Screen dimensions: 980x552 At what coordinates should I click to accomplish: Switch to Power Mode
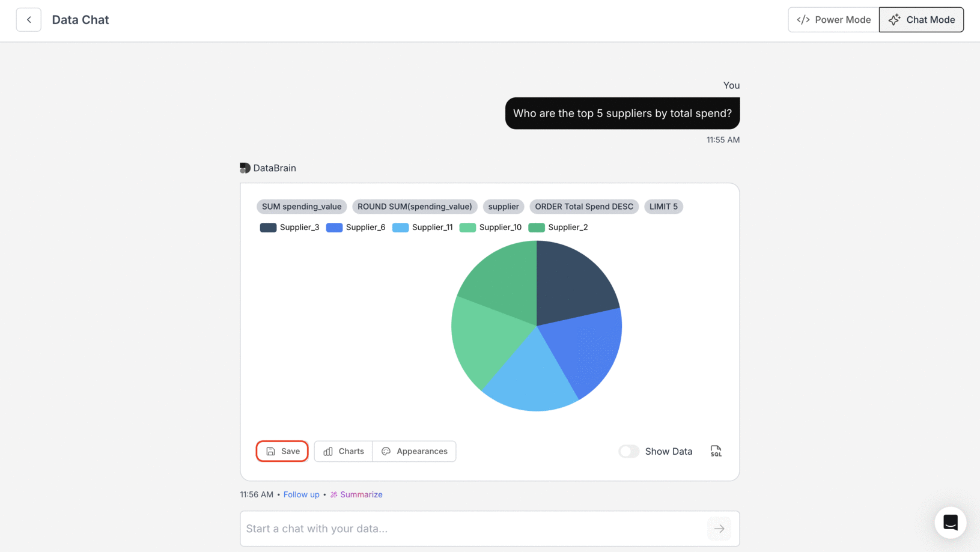[x=833, y=19]
